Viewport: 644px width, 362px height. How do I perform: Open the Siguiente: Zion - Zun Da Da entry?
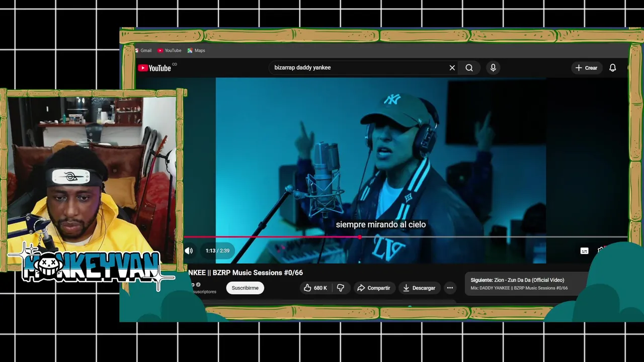(x=517, y=280)
